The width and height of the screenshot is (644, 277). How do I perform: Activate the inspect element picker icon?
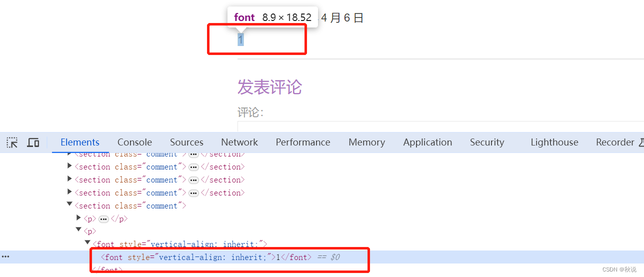coord(12,142)
